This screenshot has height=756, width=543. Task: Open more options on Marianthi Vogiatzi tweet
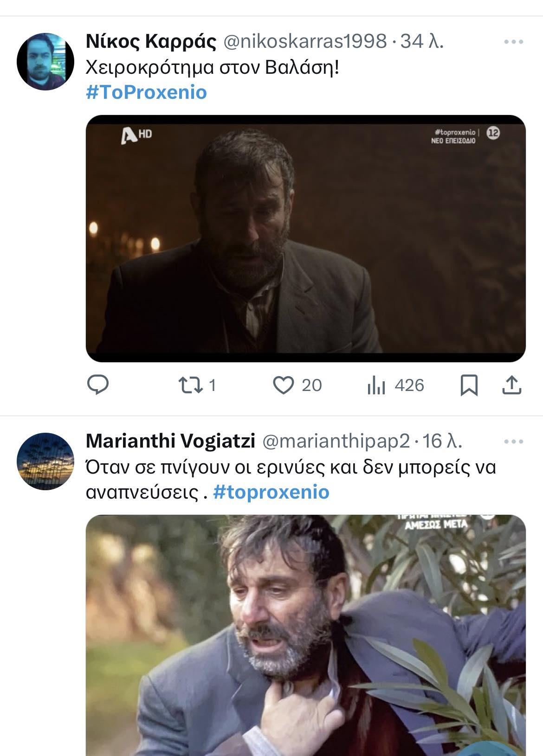click(x=513, y=442)
